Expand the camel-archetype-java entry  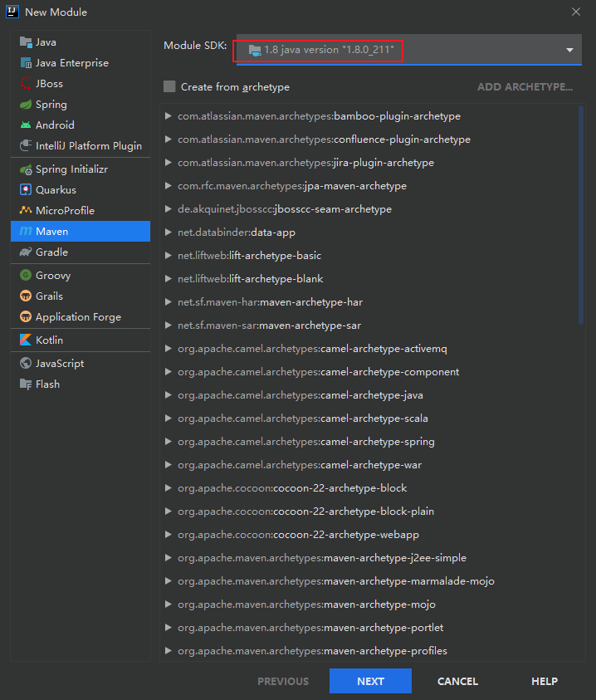[169, 395]
